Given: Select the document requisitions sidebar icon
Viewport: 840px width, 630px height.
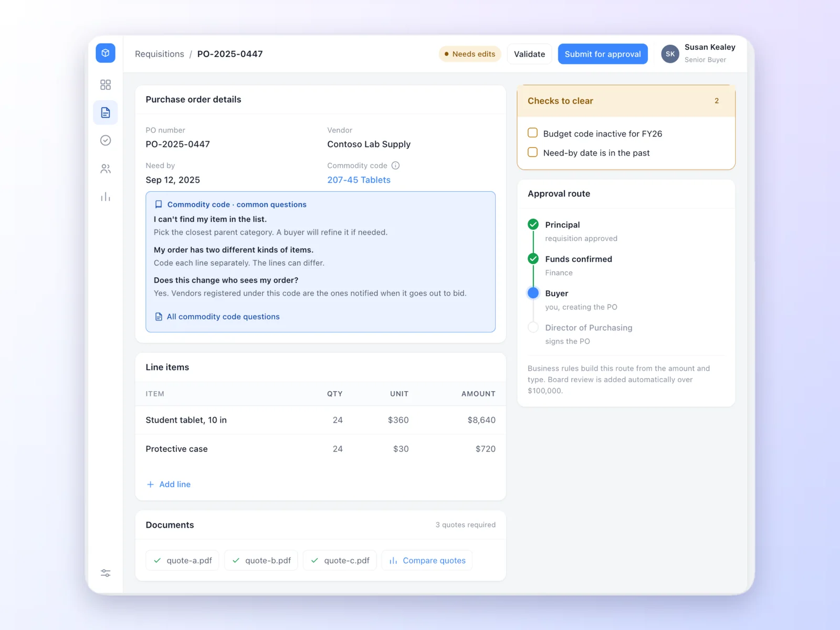Looking at the screenshot, I should [x=106, y=112].
